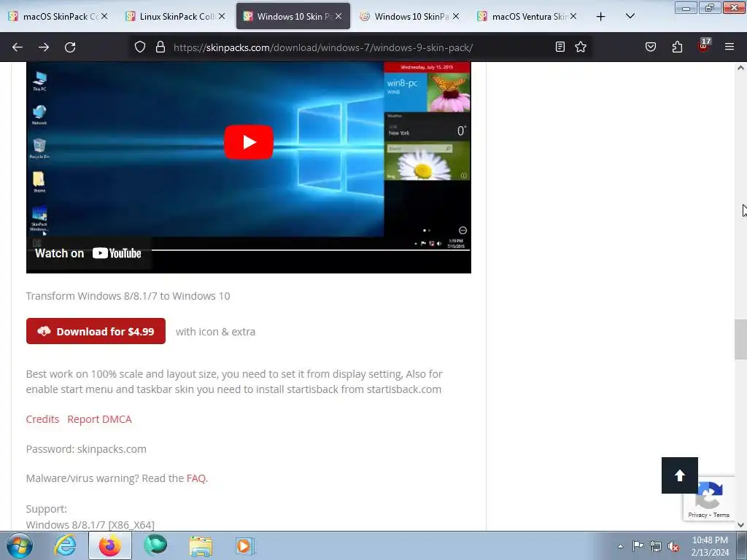Switch to macOS SkinPack tab

[58, 17]
